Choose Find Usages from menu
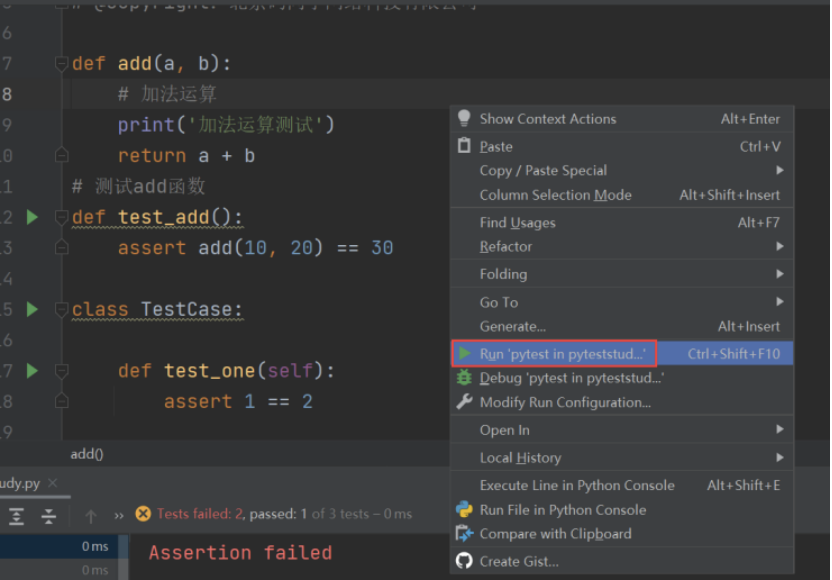This screenshot has height=580, width=832. point(622,222)
